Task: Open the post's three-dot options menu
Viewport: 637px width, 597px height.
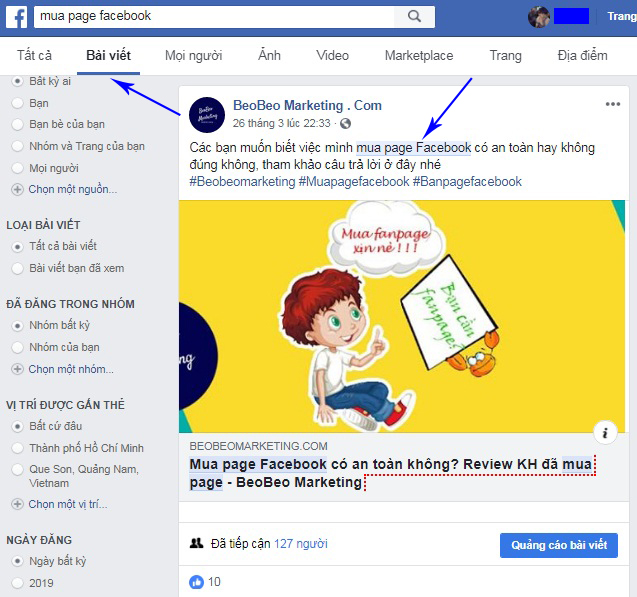Action: pyautogui.click(x=613, y=104)
